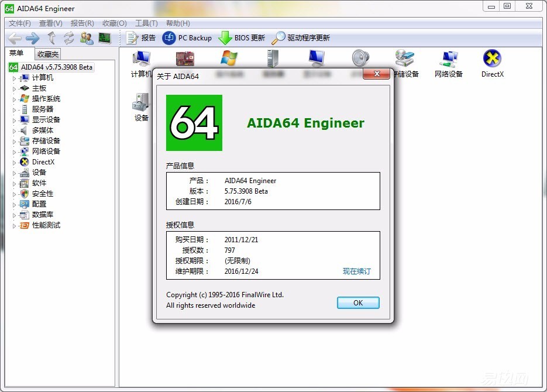This screenshot has height=392, width=547.
Task: Open the 计算机 icon in main pane
Action: (x=142, y=64)
